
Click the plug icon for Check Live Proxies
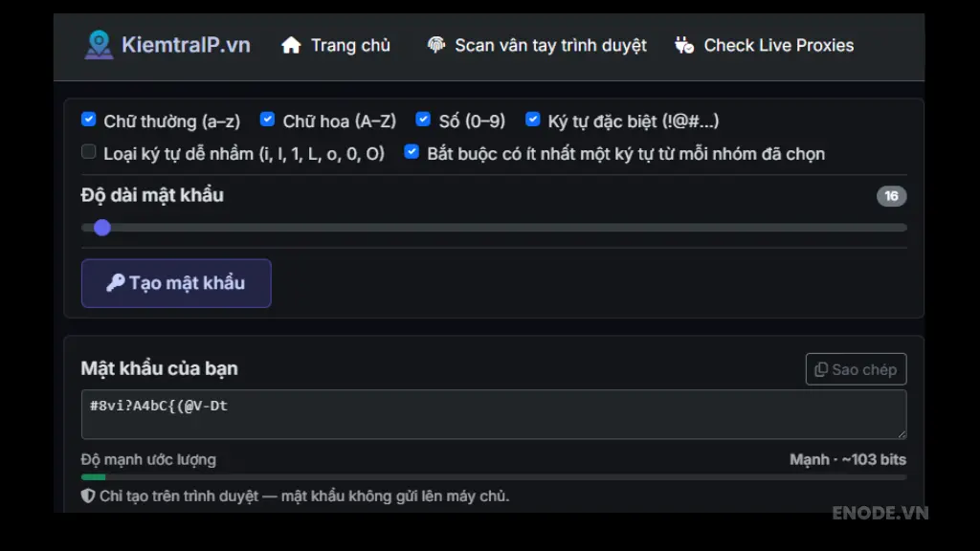(683, 45)
